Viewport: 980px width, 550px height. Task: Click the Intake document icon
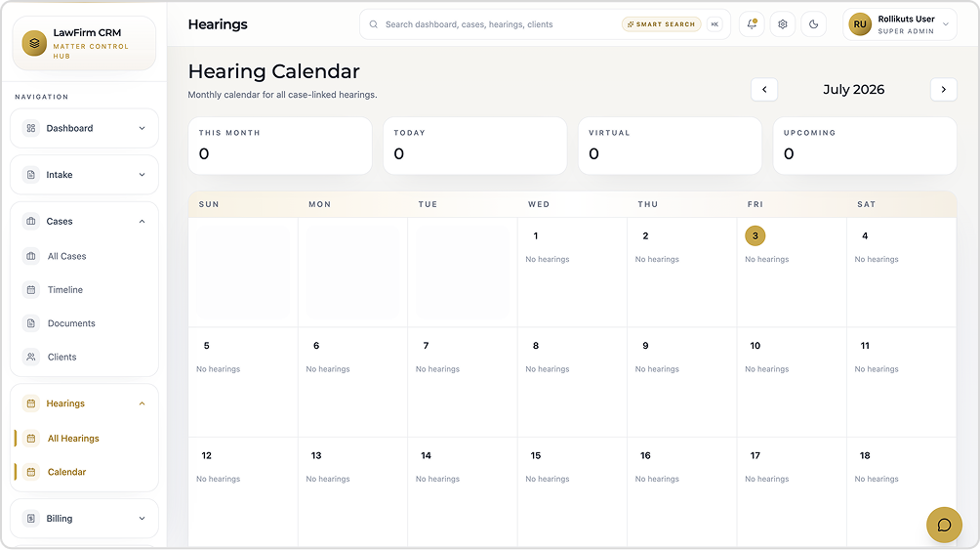30,175
